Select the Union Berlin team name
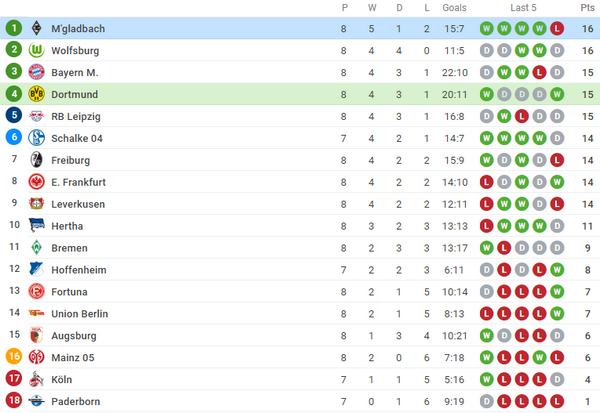The image size is (600, 413). [x=82, y=314]
